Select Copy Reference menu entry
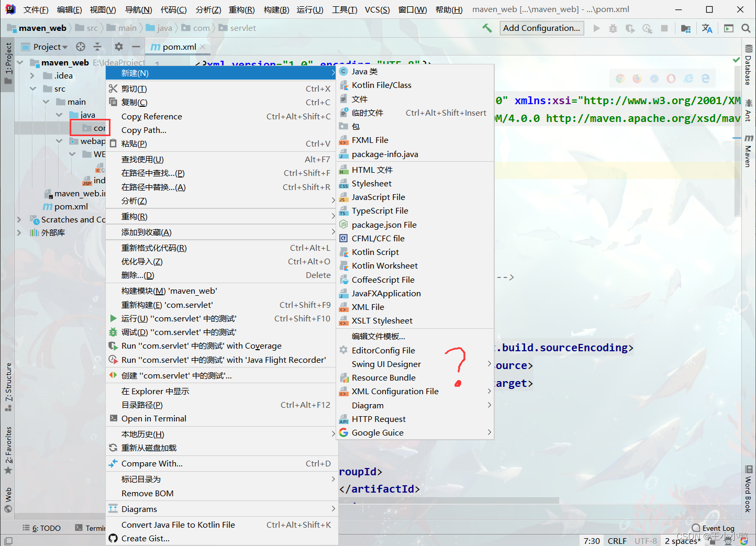This screenshot has width=756, height=546. [x=221, y=116]
